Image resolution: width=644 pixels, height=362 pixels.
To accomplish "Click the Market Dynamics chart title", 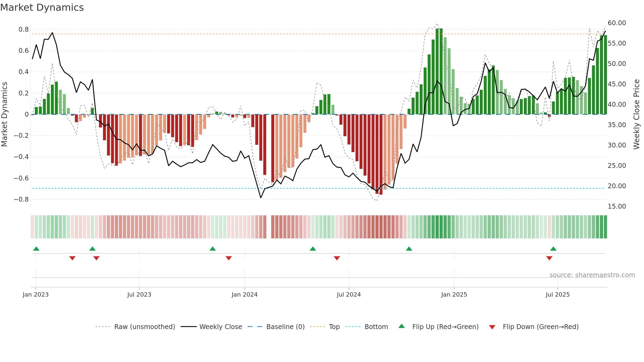I will click(42, 8).
